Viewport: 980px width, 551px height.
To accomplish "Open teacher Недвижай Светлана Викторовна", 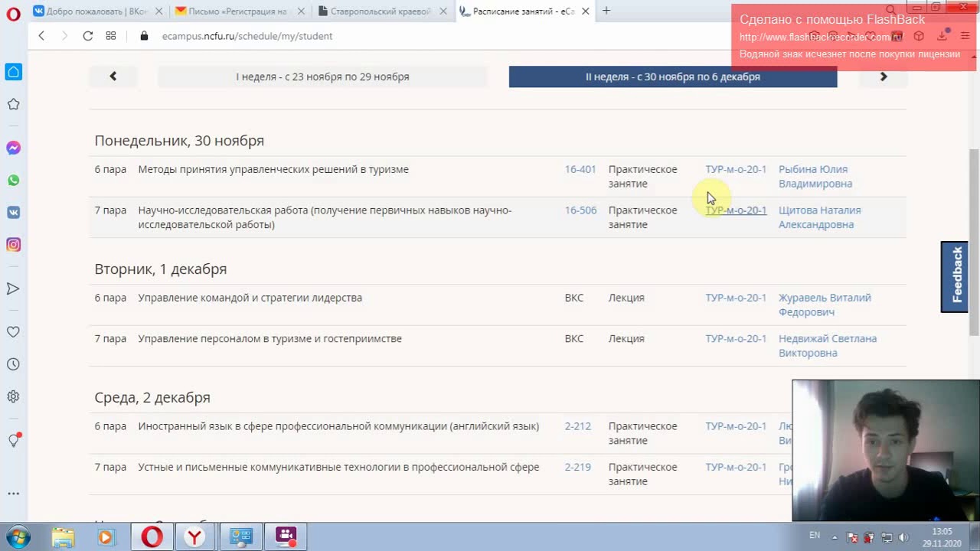I will click(828, 346).
